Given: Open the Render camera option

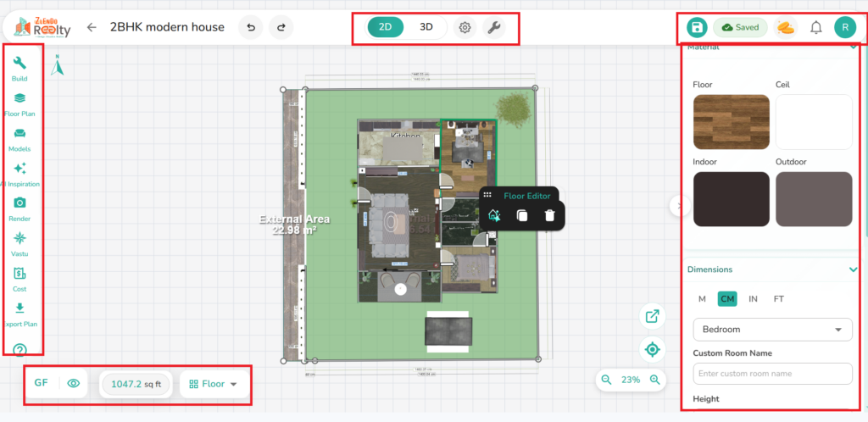Looking at the screenshot, I should click(x=19, y=203).
